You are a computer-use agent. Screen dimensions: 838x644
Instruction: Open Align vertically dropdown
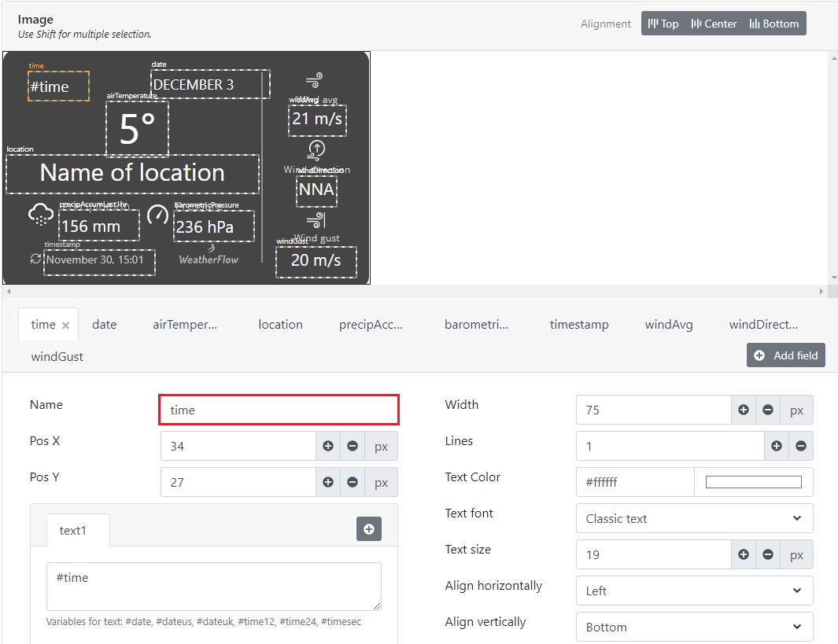coord(694,627)
